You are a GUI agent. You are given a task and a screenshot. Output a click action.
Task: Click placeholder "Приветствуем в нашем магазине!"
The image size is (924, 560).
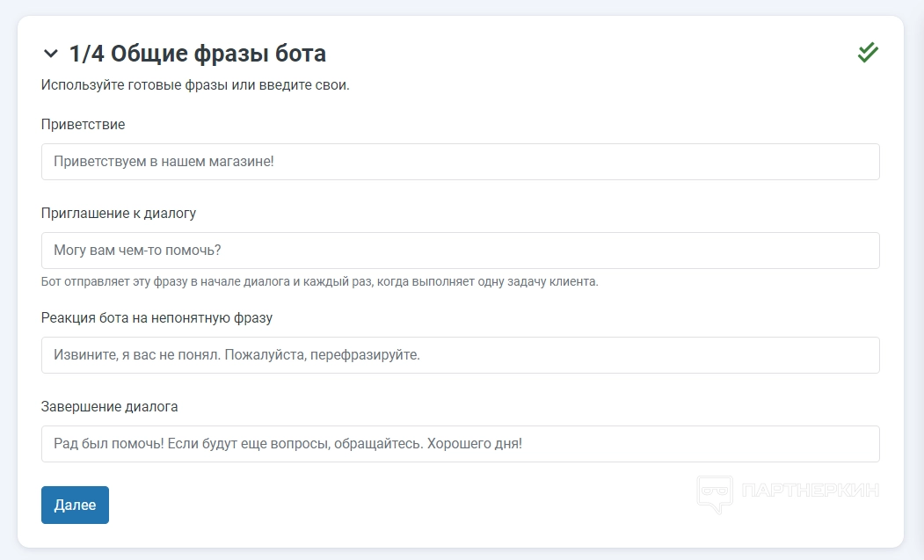[x=164, y=162]
